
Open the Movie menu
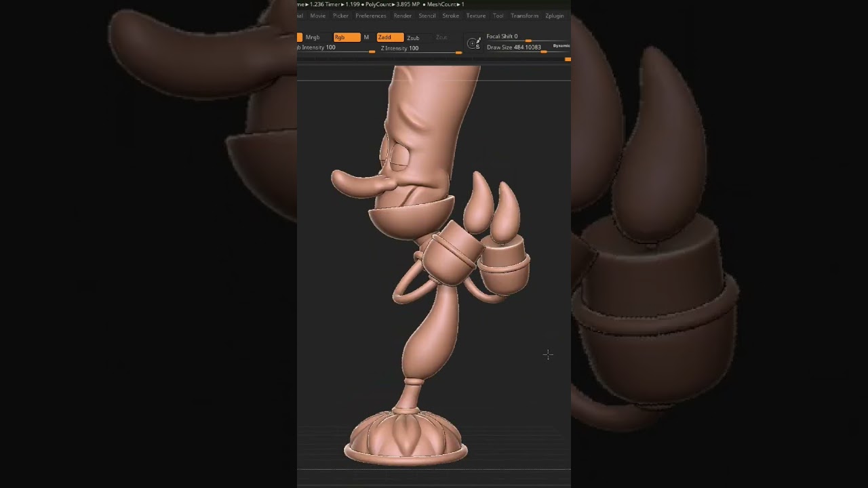tap(318, 16)
